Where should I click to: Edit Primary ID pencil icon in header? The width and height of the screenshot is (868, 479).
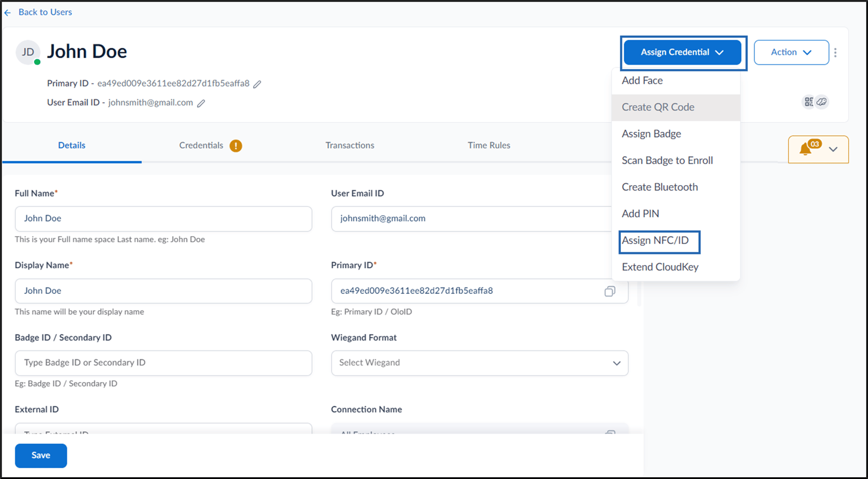click(257, 84)
